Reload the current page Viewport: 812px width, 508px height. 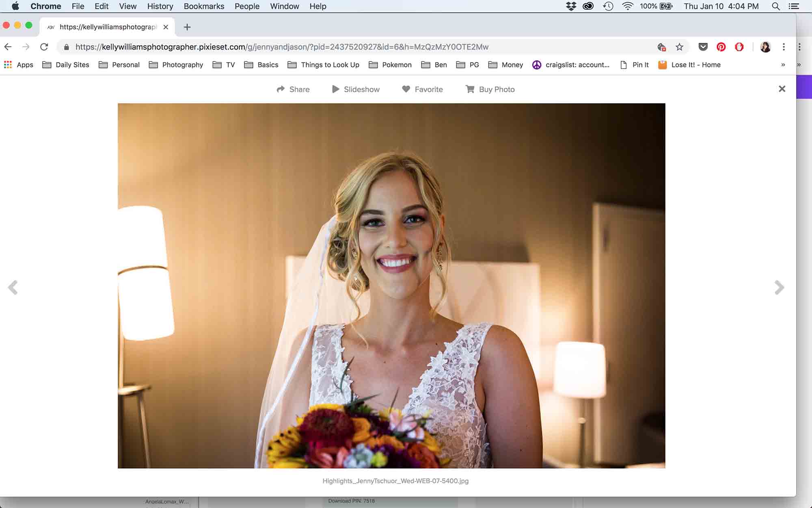coord(44,47)
